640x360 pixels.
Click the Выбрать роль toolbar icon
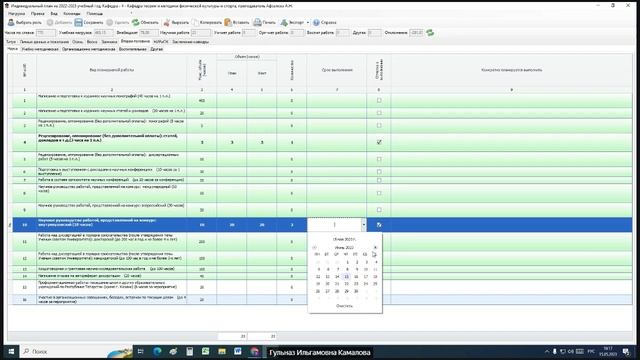click(11, 22)
